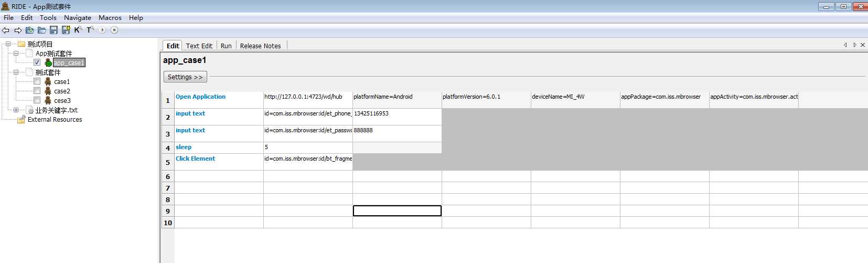The height and width of the screenshot is (263, 868).
Task: Open the File menu
Action: 8,17
